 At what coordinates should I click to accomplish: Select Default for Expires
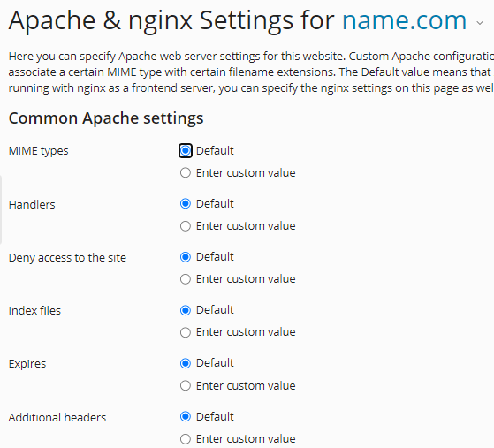click(x=186, y=363)
